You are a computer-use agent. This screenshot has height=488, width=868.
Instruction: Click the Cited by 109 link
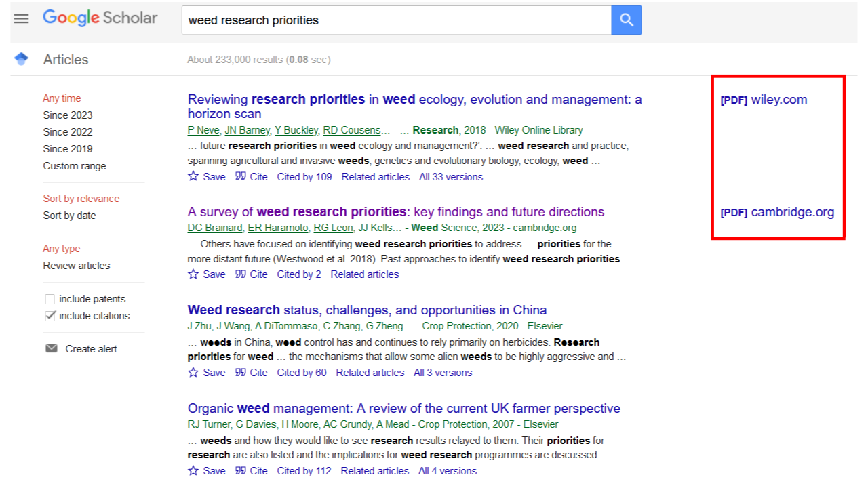point(304,176)
